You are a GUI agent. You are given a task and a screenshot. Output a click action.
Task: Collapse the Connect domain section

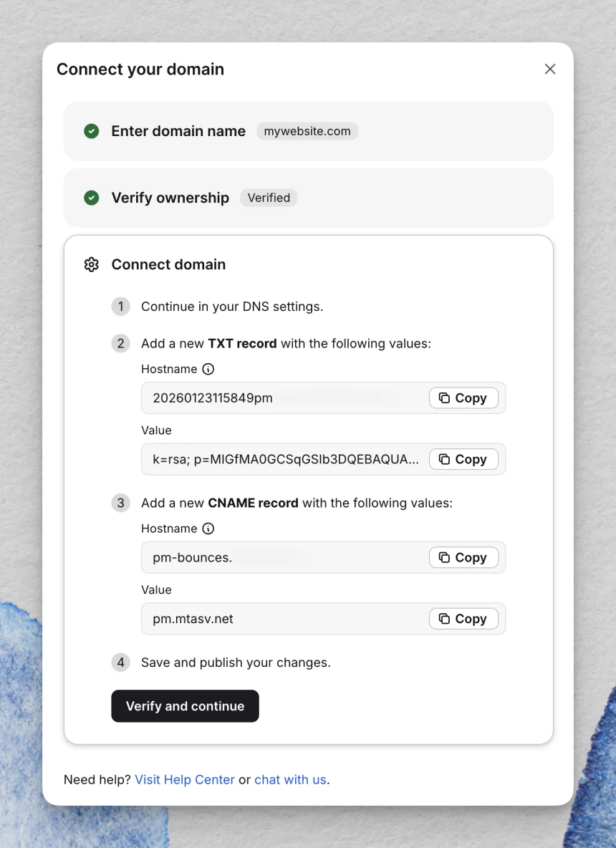168,264
